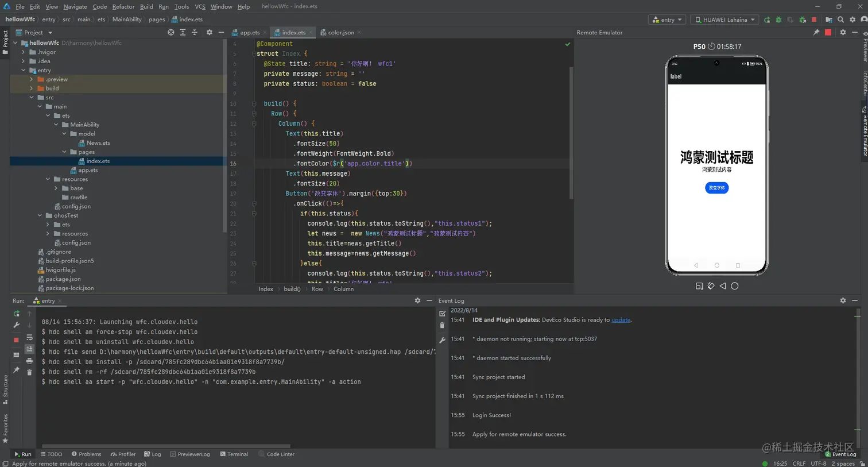Open the search everywhere magnifier icon
Screen dimensions: 868x467
click(x=840, y=20)
